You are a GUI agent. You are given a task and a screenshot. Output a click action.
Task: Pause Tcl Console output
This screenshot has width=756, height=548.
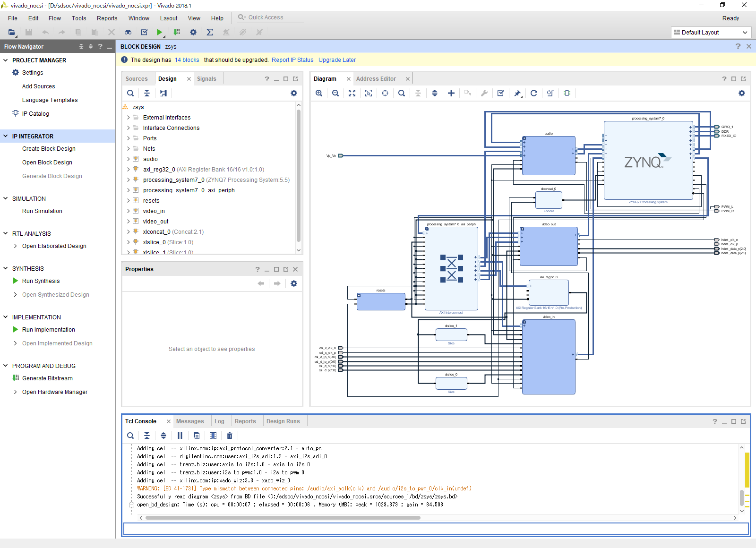180,436
